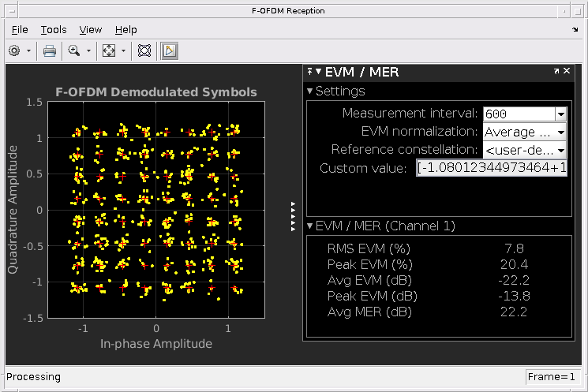Click the dock arrow at menu bar right
588x392 pixels.
click(575, 29)
